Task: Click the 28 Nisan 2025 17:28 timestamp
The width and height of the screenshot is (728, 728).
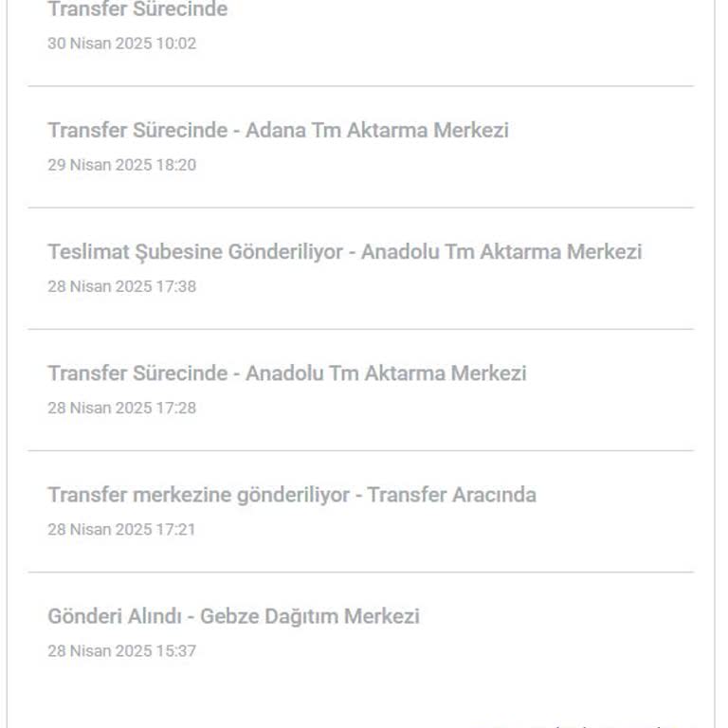Action: 122,409
